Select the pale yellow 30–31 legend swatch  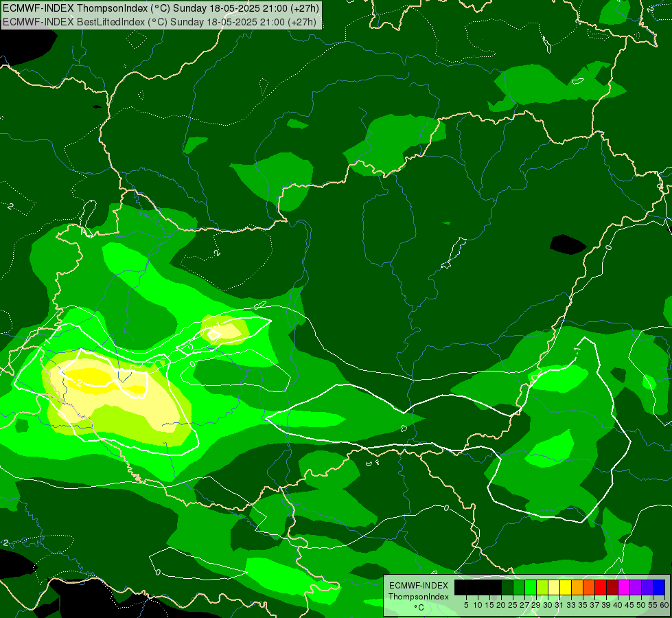point(554,588)
